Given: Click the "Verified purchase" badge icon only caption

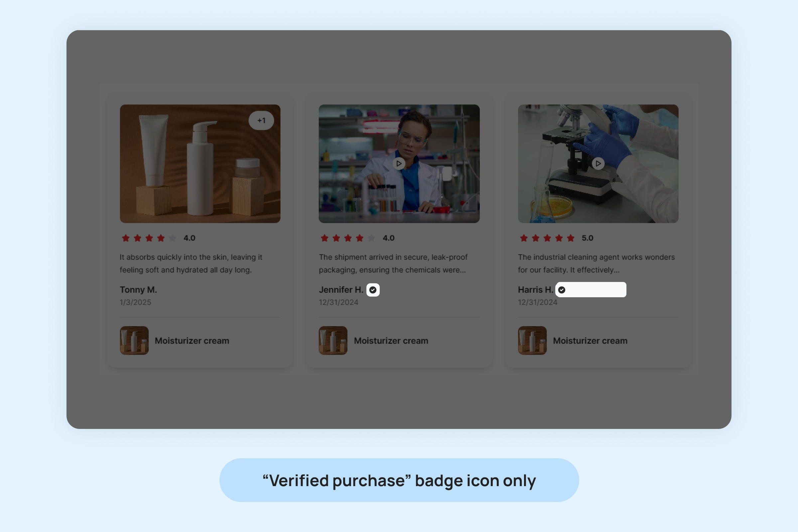Looking at the screenshot, I should coord(399,480).
